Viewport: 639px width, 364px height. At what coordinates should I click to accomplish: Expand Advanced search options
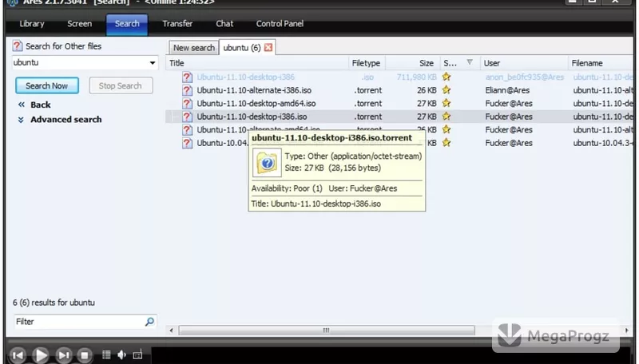pos(65,119)
